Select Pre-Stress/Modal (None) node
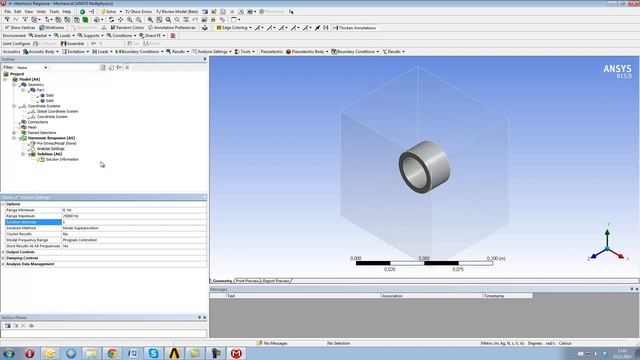The image size is (640, 360). point(57,143)
